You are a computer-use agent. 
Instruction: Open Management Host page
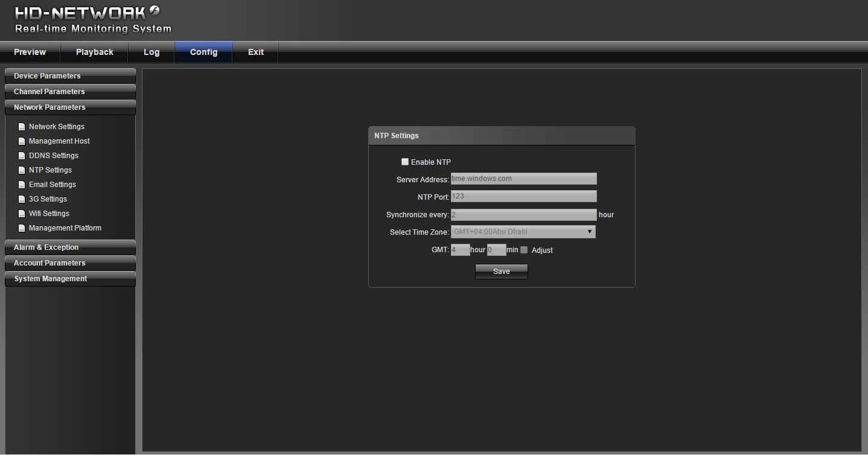(x=59, y=141)
